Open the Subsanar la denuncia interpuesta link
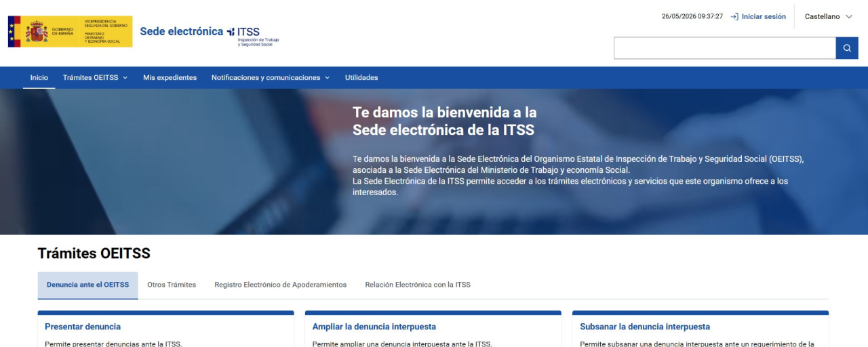This screenshot has width=868, height=347. (x=645, y=327)
